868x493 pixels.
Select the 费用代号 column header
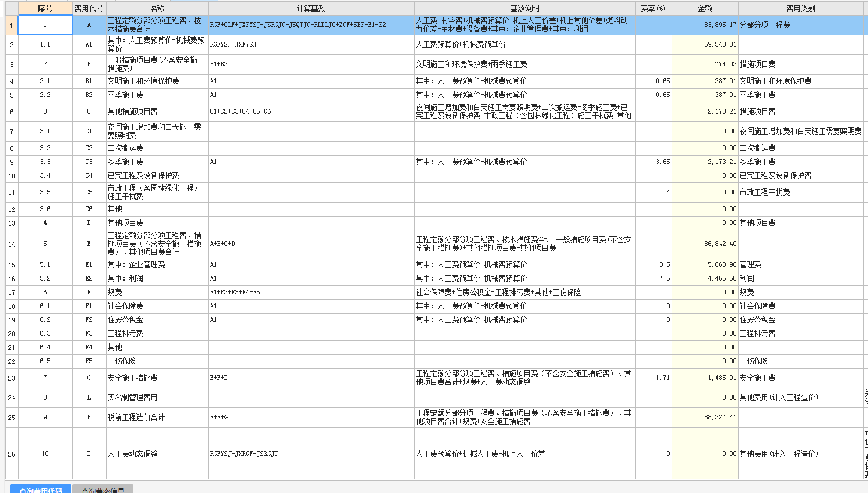pyautogui.click(x=89, y=8)
